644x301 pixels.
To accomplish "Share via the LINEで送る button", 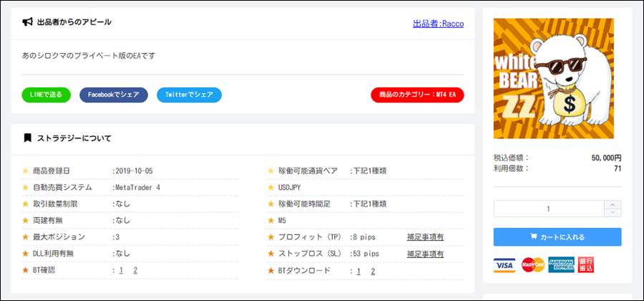I will click(x=46, y=95).
